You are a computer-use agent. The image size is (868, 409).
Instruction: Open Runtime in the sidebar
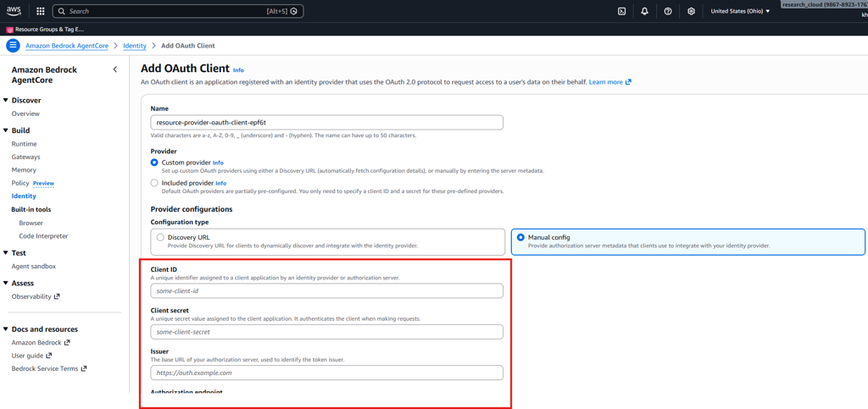[x=24, y=144]
